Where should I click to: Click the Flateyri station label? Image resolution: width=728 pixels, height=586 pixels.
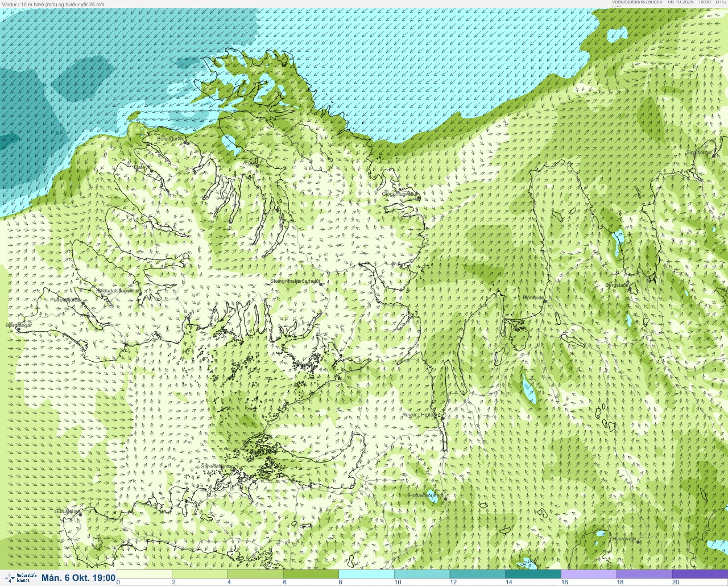pos(142,167)
